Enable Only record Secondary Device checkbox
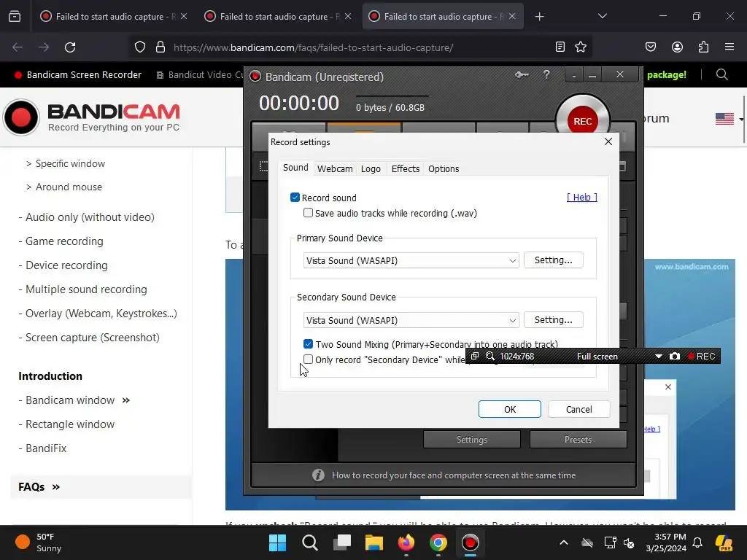This screenshot has height=560, width=747. pyautogui.click(x=309, y=359)
